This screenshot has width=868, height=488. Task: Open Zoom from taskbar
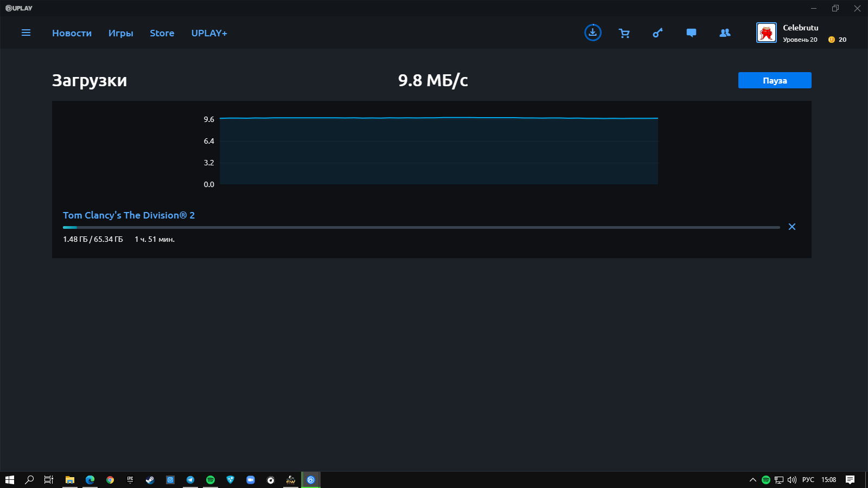pyautogui.click(x=251, y=480)
